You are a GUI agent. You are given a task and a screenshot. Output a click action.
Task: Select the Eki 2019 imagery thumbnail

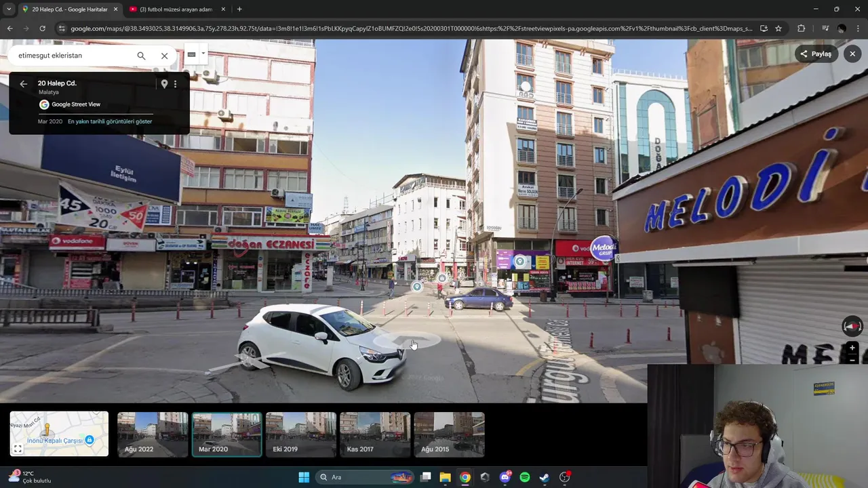301,434
